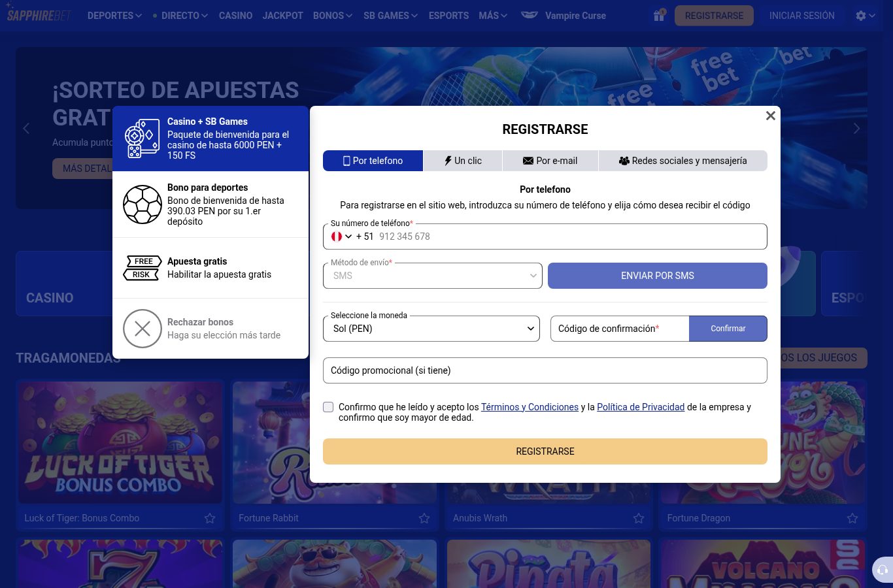The height and width of the screenshot is (588, 893).
Task: Favorite Luck of Tiger: Bonus Combo star
Action: (210, 518)
